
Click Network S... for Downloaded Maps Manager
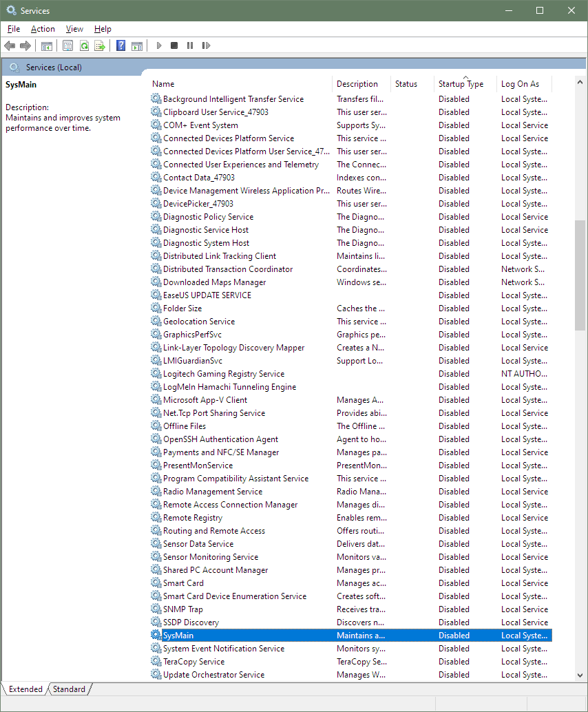click(x=523, y=282)
